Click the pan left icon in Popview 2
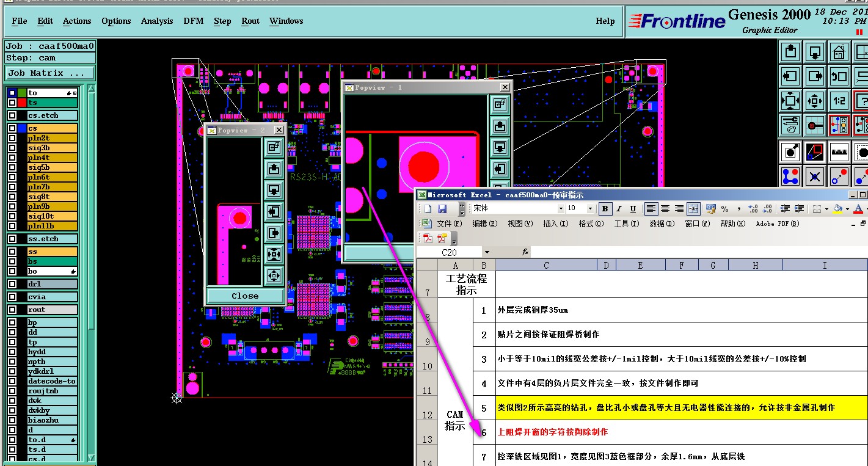The width and height of the screenshot is (868, 466). click(274, 211)
